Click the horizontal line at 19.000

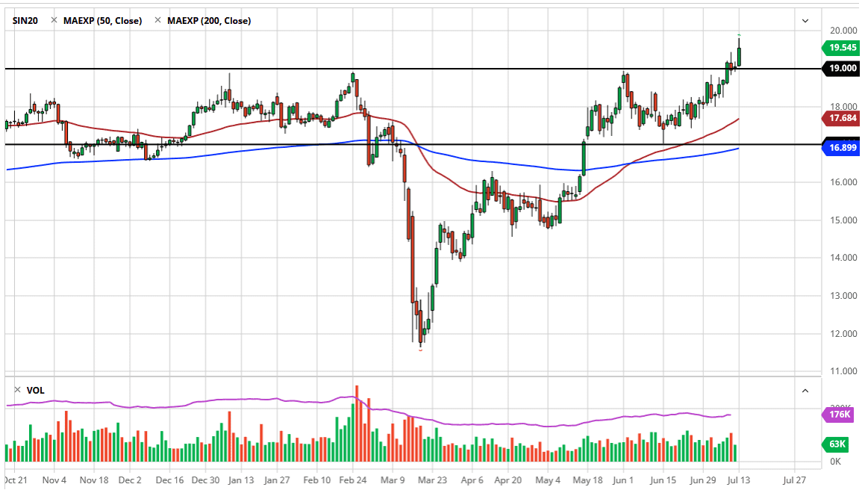(x=448, y=69)
